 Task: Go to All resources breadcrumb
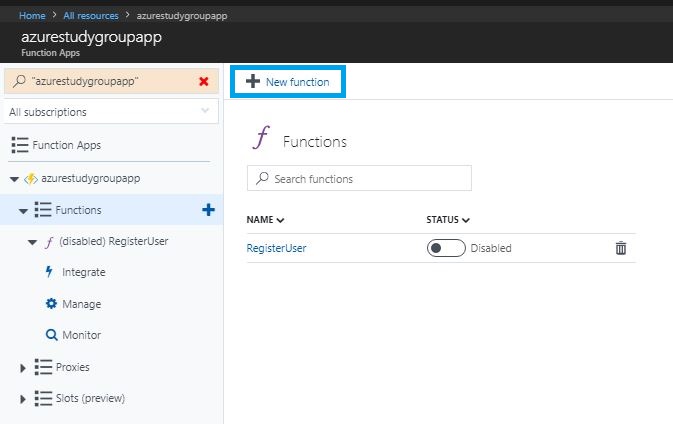point(91,16)
